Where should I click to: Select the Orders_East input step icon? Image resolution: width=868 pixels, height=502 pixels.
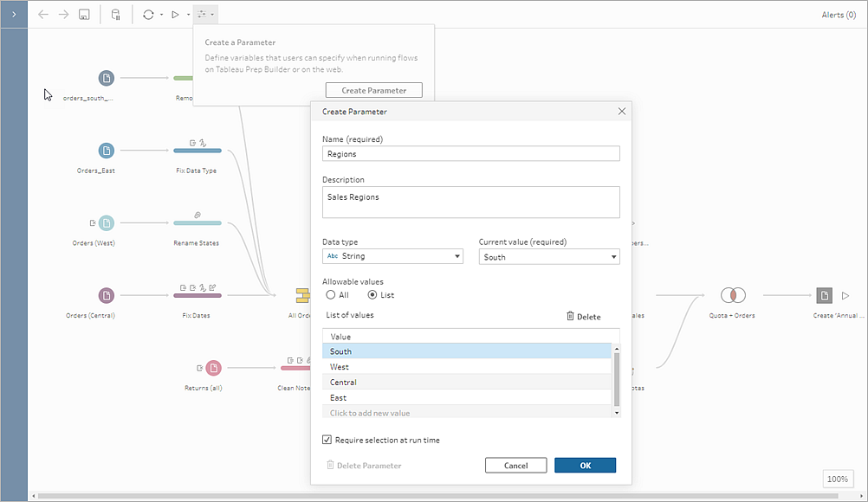[x=107, y=151]
